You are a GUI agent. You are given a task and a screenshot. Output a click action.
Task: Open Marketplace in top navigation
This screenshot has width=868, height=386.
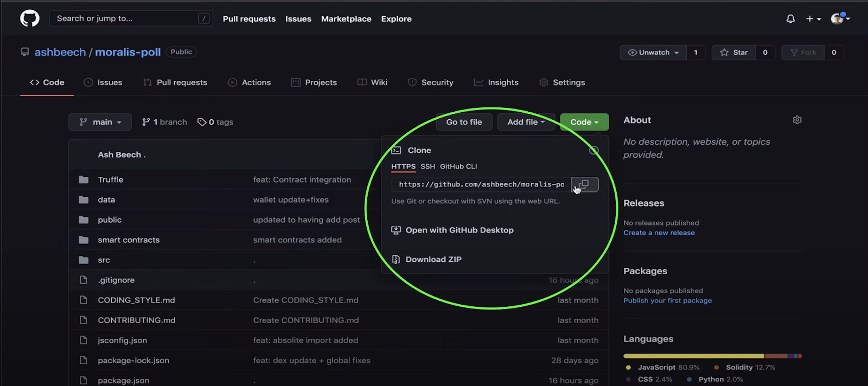346,19
